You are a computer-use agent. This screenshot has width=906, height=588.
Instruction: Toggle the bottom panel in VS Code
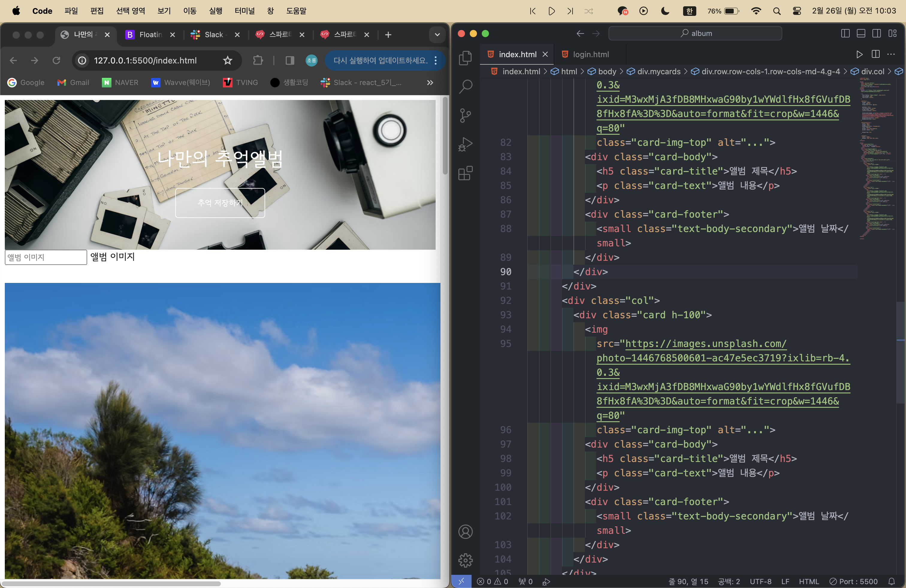(x=861, y=34)
